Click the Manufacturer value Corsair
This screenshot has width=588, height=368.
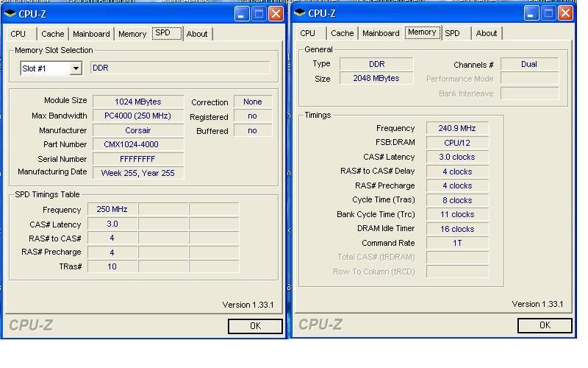[138, 130]
